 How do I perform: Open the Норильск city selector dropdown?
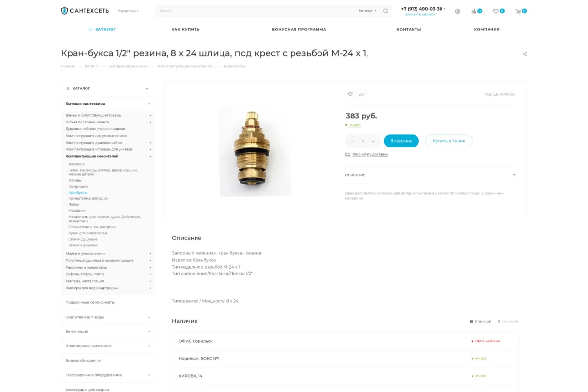tap(128, 11)
